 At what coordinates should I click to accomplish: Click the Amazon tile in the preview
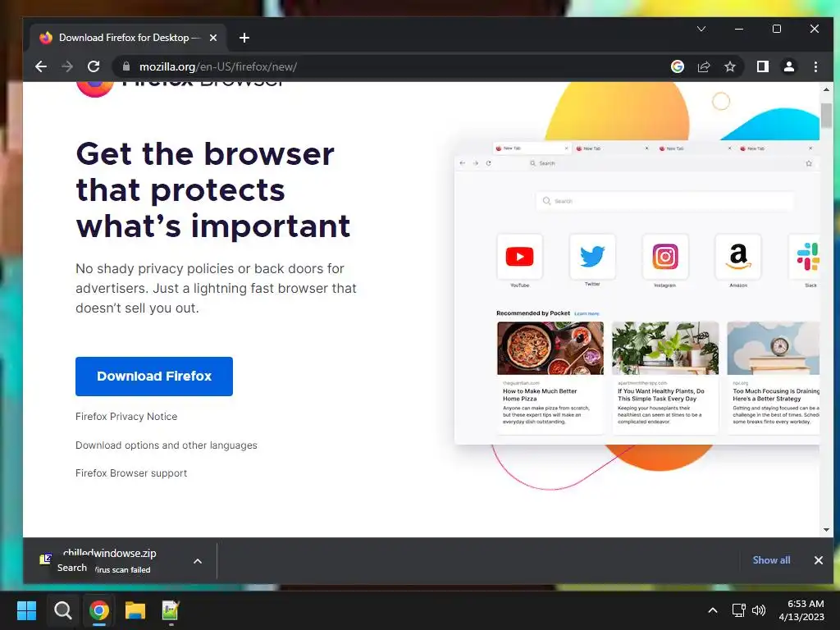tap(738, 257)
